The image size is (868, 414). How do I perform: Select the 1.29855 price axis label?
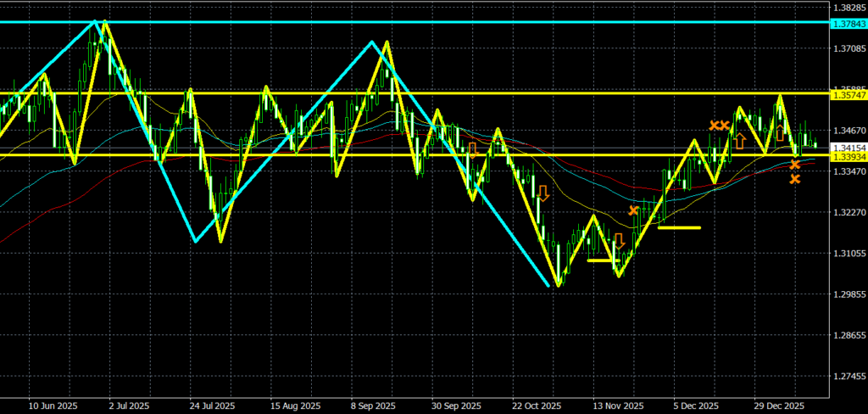[849, 294]
